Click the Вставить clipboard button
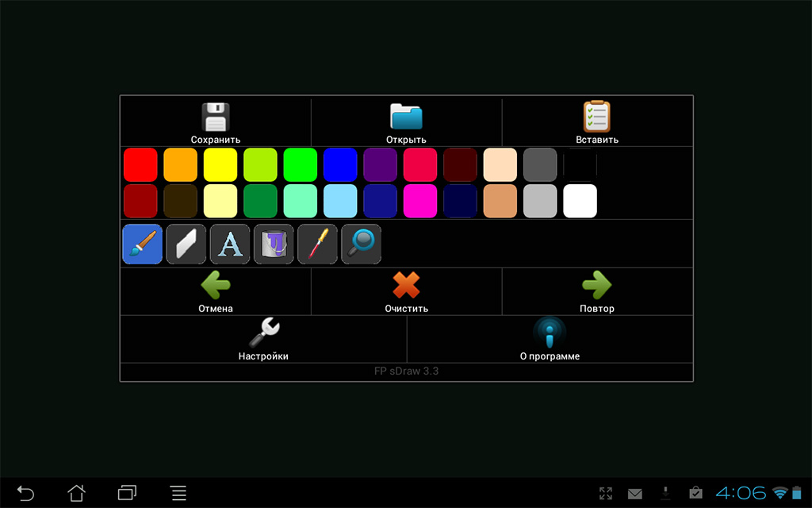Image resolution: width=812 pixels, height=508 pixels. click(597, 123)
